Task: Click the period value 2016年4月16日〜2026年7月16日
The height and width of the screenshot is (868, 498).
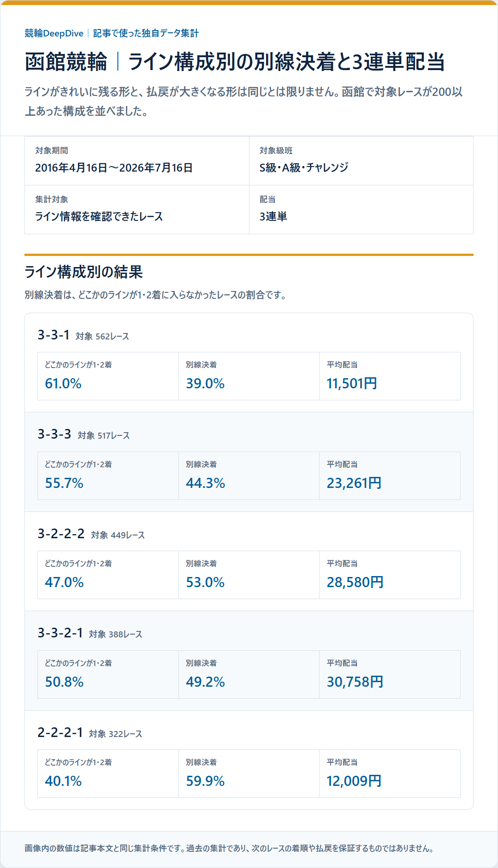Action: [x=114, y=167]
